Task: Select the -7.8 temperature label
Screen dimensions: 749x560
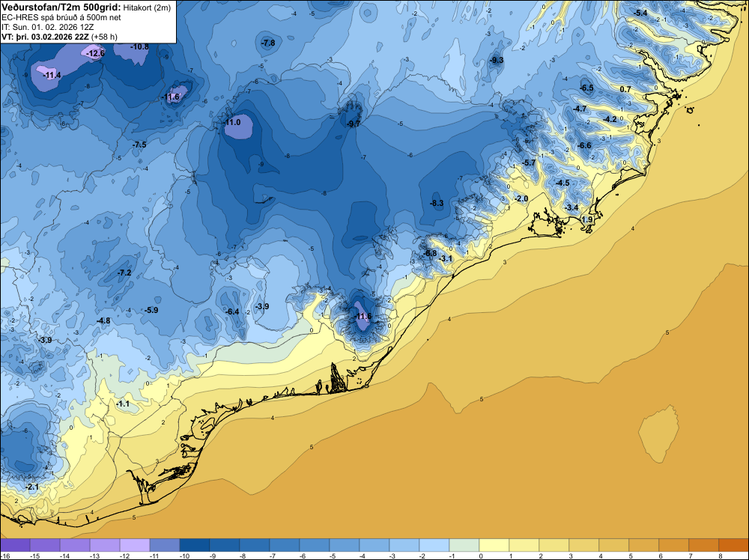Action: click(x=268, y=43)
